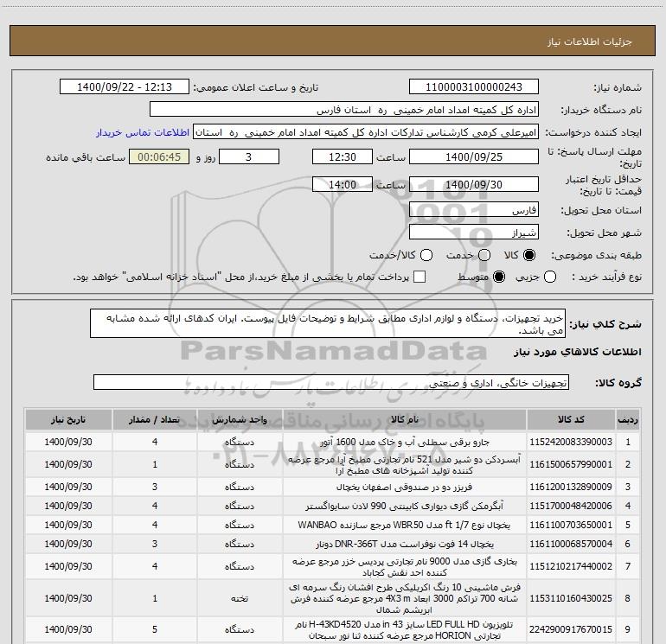Click the delivery city field شیراز

pos(474,233)
